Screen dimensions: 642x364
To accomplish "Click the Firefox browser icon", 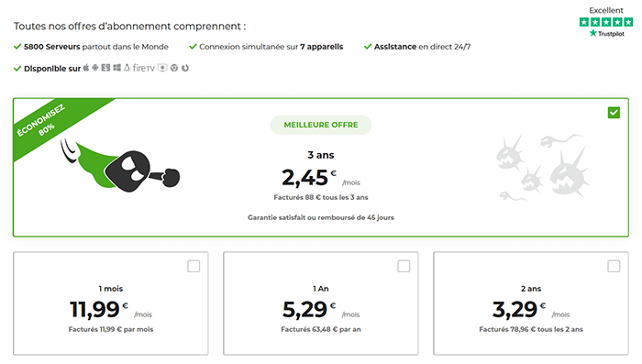I will point(185,68).
